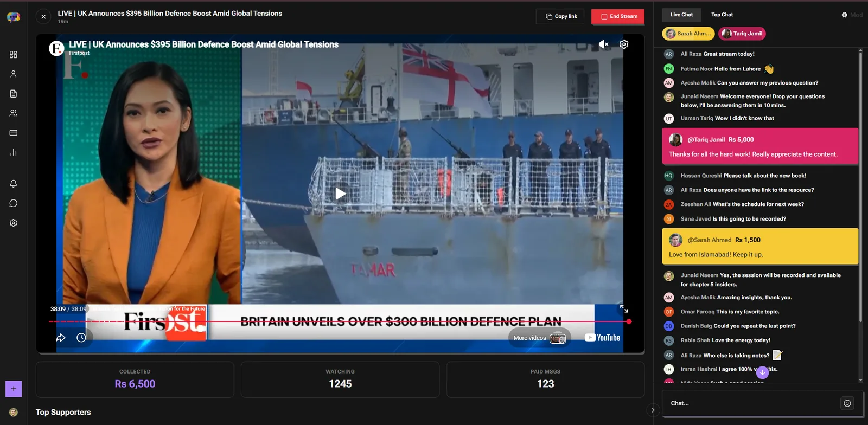Play the video with the center play button
Image resolution: width=868 pixels, height=425 pixels.
[x=340, y=194]
